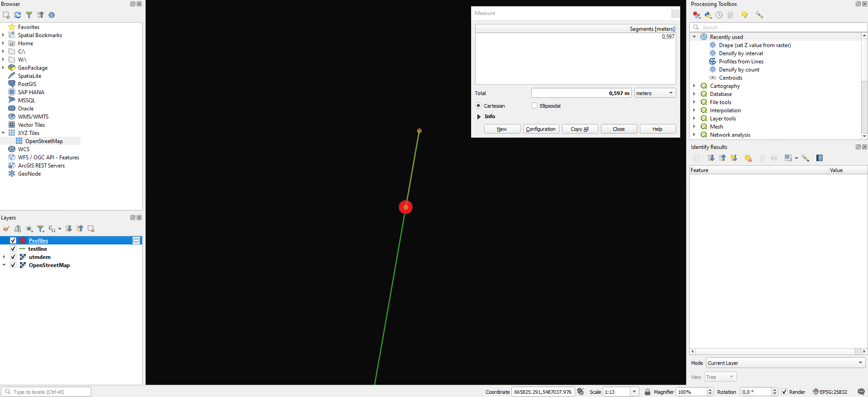Click the Add Group icon in Layers panel
Image resolution: width=868 pixels, height=397 pixels.
coord(18,229)
